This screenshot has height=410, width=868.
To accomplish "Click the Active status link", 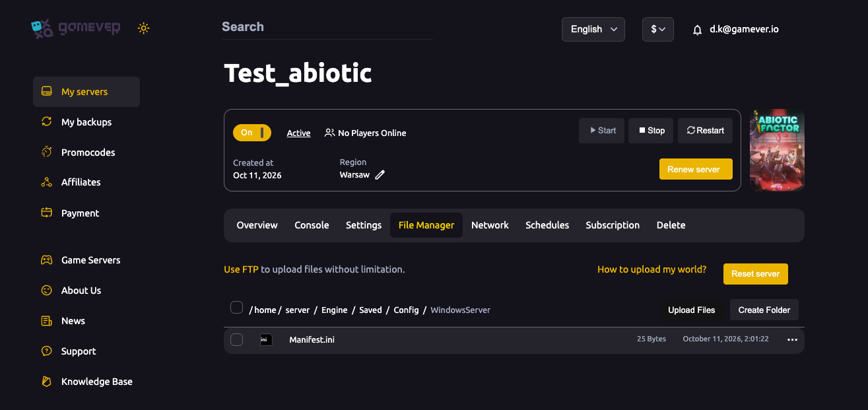I will (298, 133).
